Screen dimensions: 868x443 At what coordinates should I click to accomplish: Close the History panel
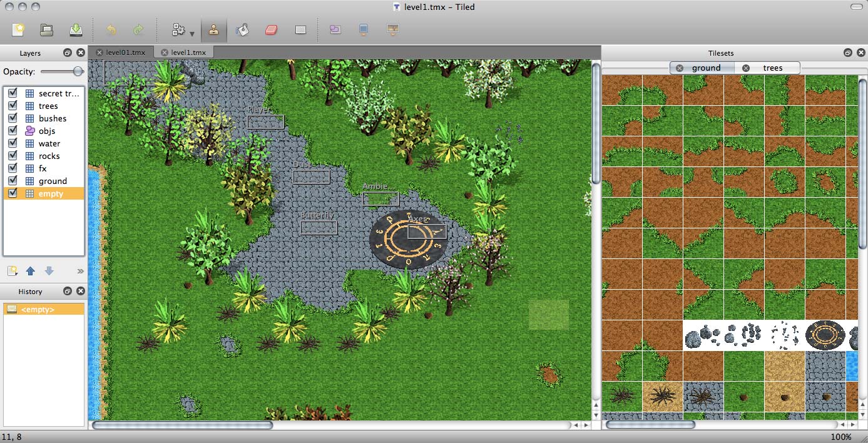click(80, 291)
